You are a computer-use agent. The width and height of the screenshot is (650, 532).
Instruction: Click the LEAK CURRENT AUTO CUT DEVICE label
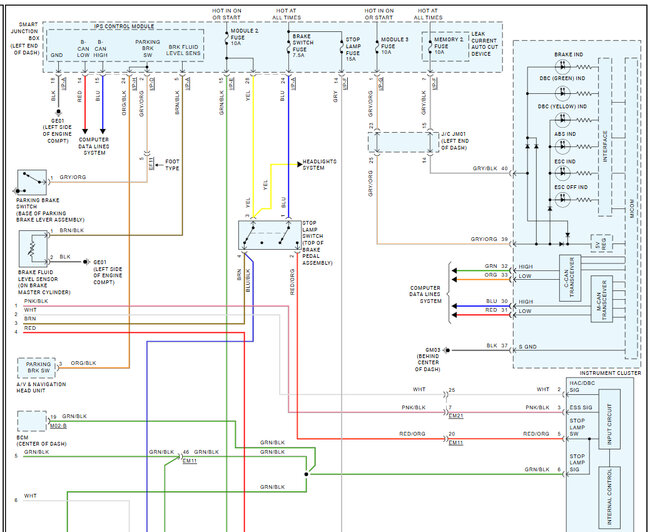(x=484, y=44)
